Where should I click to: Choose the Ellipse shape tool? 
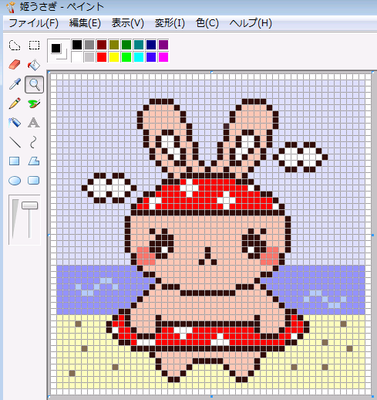[14, 181]
